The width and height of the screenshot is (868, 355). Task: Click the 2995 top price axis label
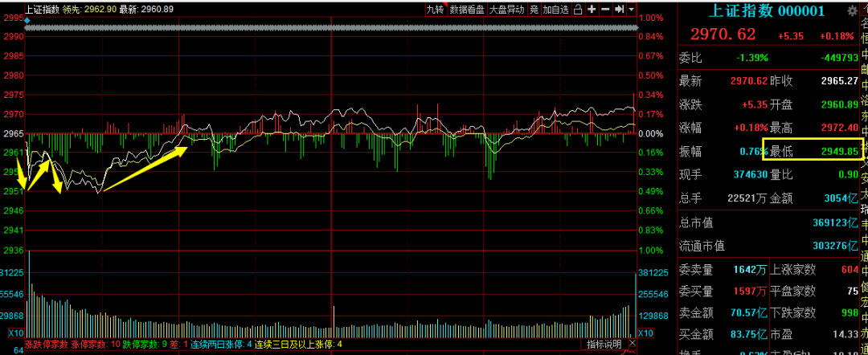click(x=14, y=18)
